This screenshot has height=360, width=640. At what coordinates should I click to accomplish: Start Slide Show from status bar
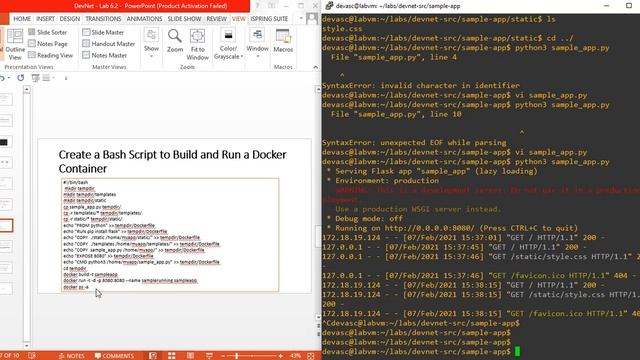pyautogui.click(x=209, y=356)
